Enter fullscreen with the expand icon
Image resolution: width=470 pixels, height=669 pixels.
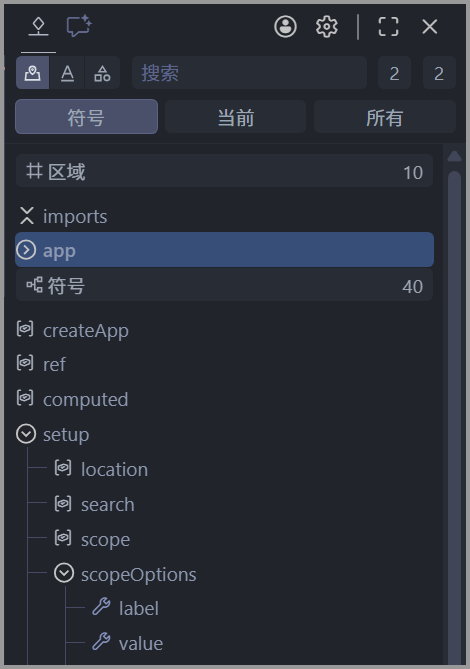[389, 26]
